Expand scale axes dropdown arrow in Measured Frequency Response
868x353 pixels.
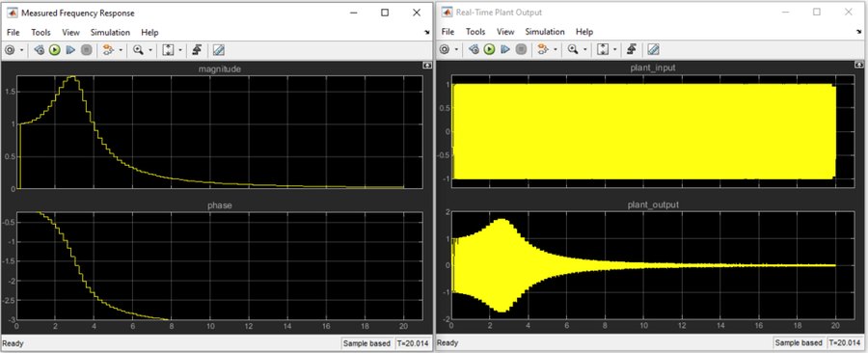(180, 50)
